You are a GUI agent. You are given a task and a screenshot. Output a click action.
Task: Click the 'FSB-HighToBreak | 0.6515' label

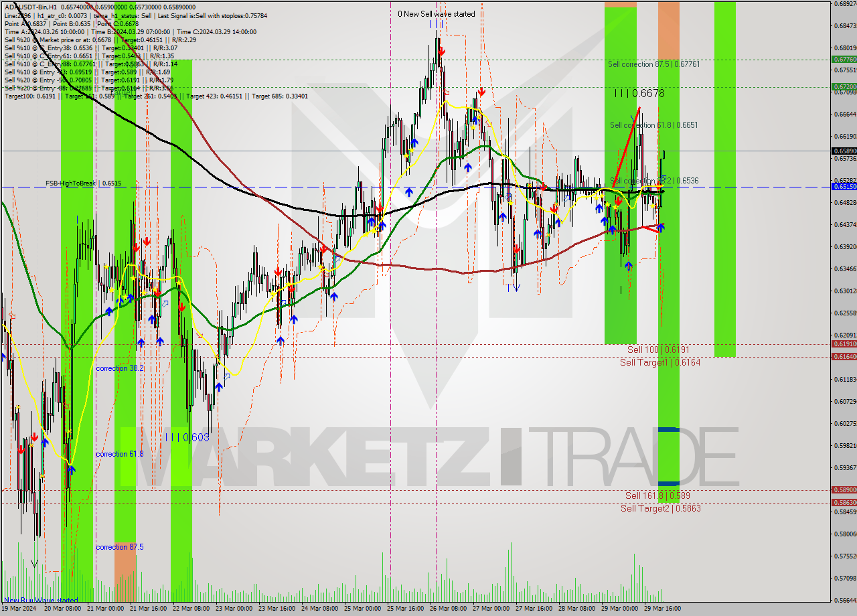(84, 183)
